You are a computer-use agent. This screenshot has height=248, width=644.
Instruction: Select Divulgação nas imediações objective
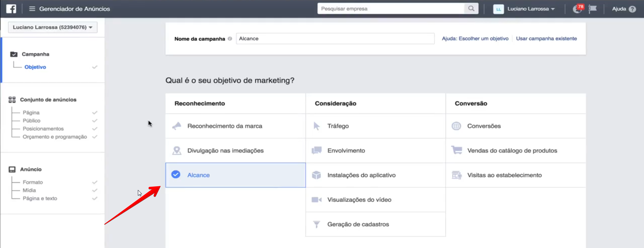(235, 151)
